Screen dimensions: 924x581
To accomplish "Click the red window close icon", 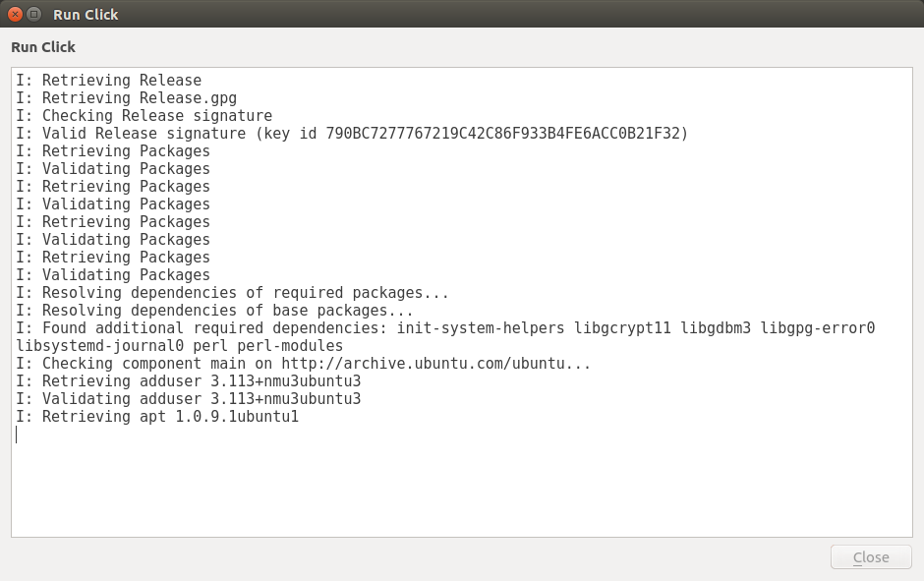I will [16, 15].
